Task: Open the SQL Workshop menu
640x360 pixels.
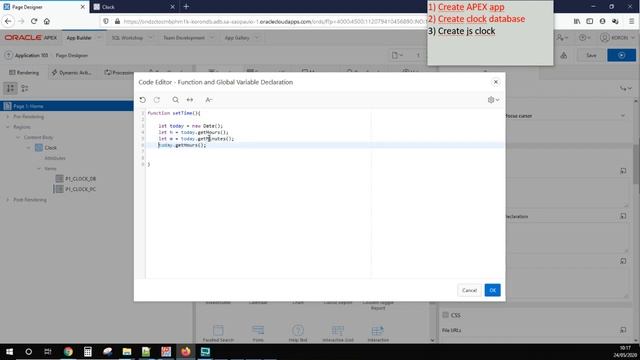Action: tap(127, 38)
